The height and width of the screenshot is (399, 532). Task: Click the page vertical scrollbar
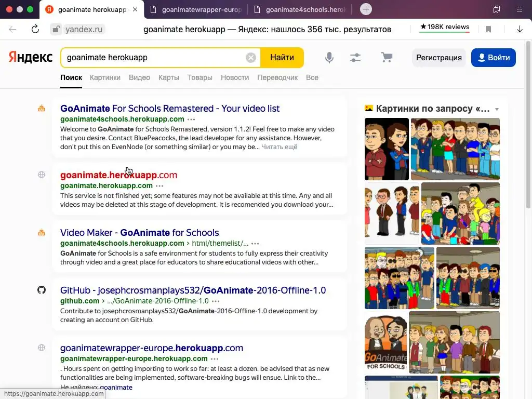tap(528, 125)
